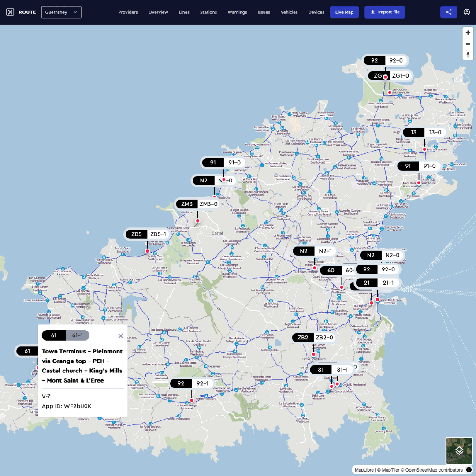Zoom in with the plus map control

(x=468, y=33)
